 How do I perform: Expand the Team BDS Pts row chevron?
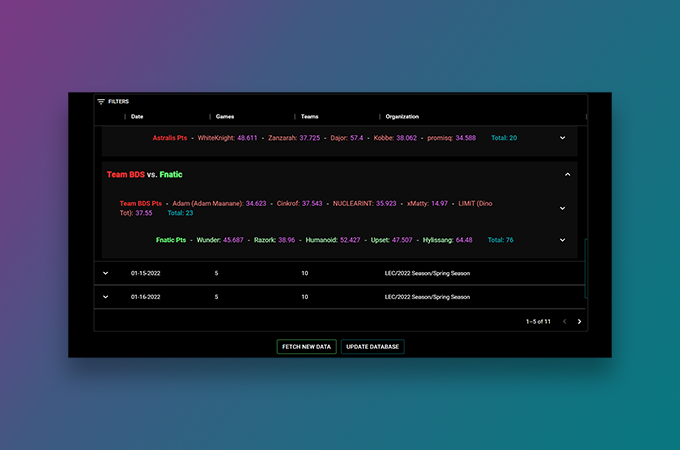click(x=562, y=208)
